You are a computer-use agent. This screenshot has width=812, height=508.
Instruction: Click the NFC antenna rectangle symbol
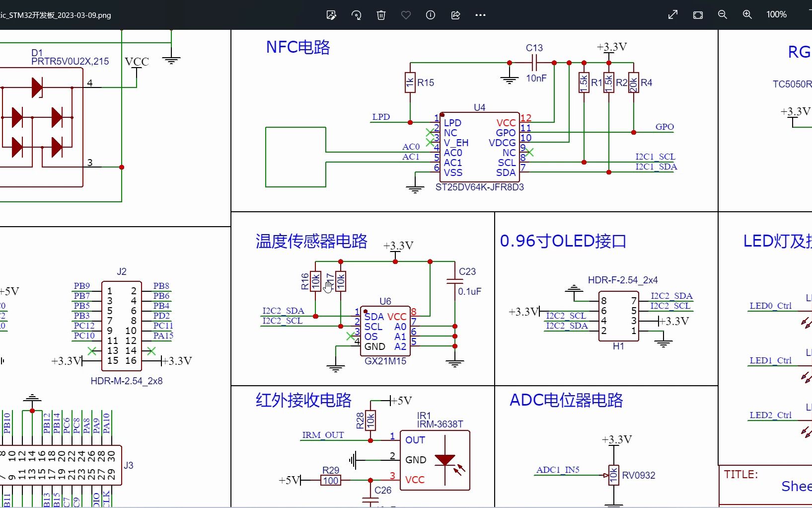tap(295, 157)
